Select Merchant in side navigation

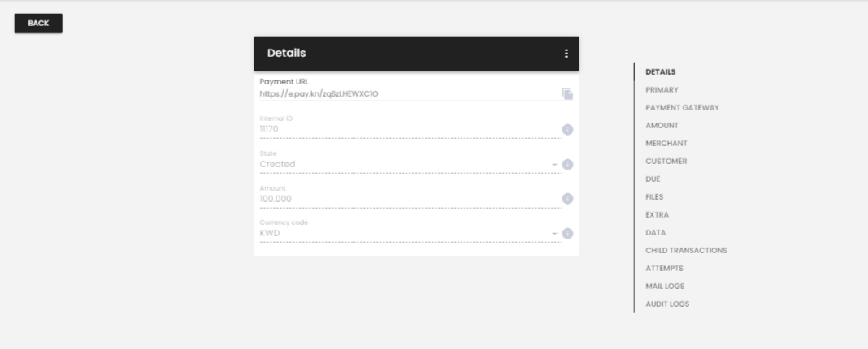[666, 143]
